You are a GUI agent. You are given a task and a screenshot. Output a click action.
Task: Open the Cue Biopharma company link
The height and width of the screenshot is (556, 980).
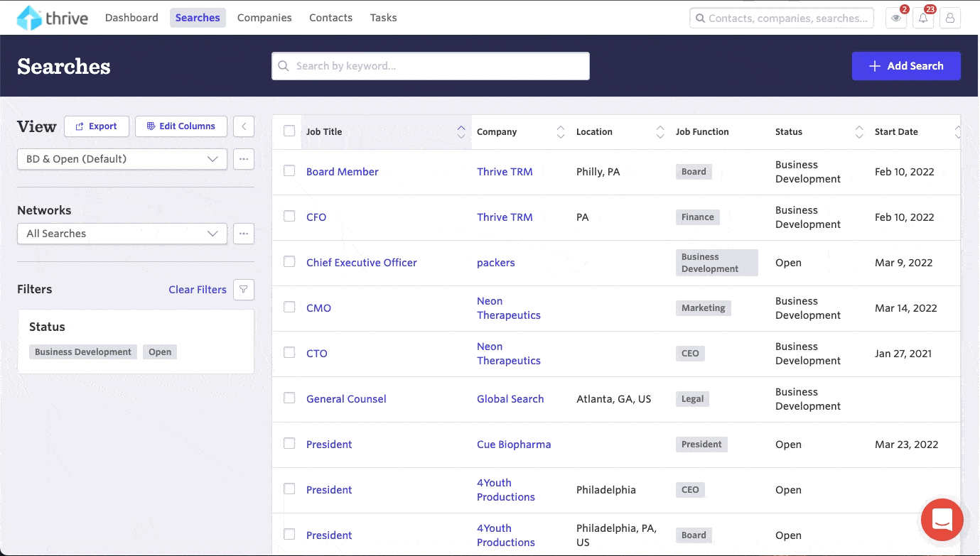coord(514,445)
